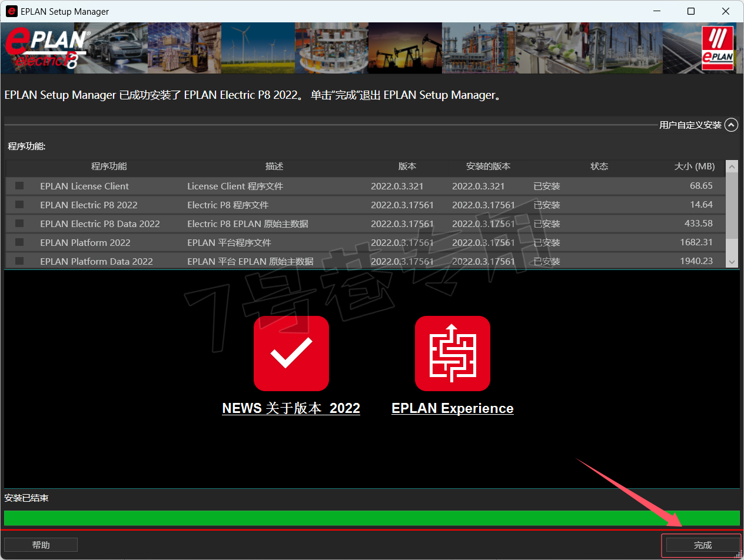The height and width of the screenshot is (560, 744).
Task: Click the EPLAN 平台 EPLAN 原始主数据 description
Action: [x=250, y=261]
